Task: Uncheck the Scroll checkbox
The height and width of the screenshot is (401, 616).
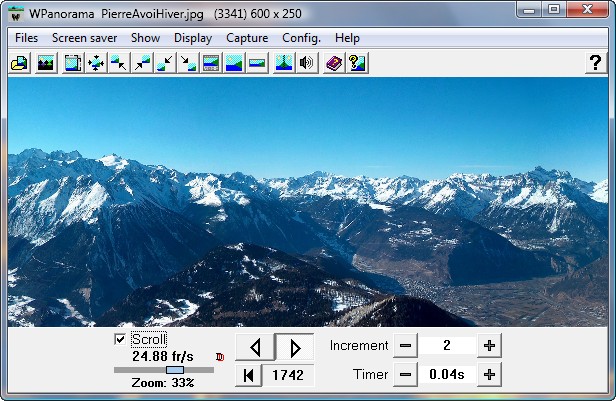Action: tap(120, 339)
